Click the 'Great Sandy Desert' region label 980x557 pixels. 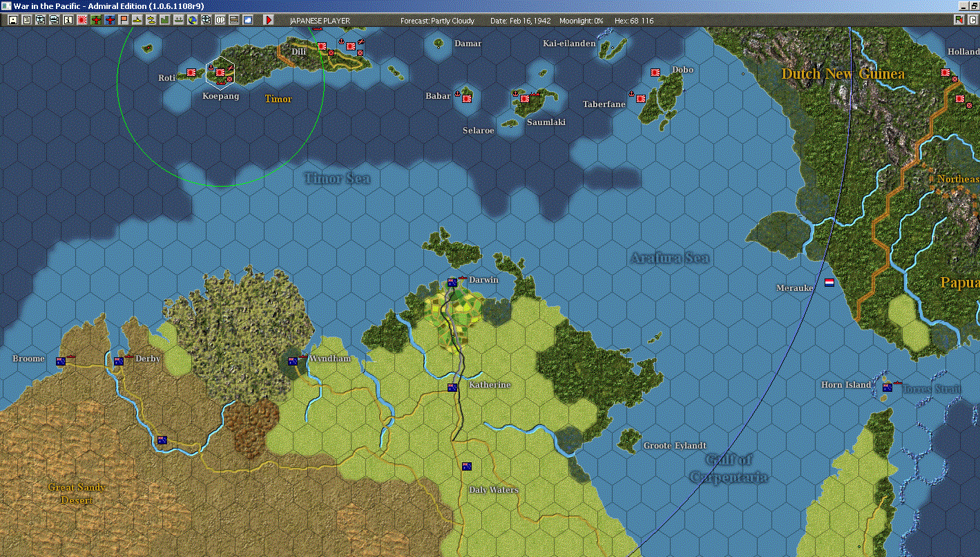click(77, 493)
